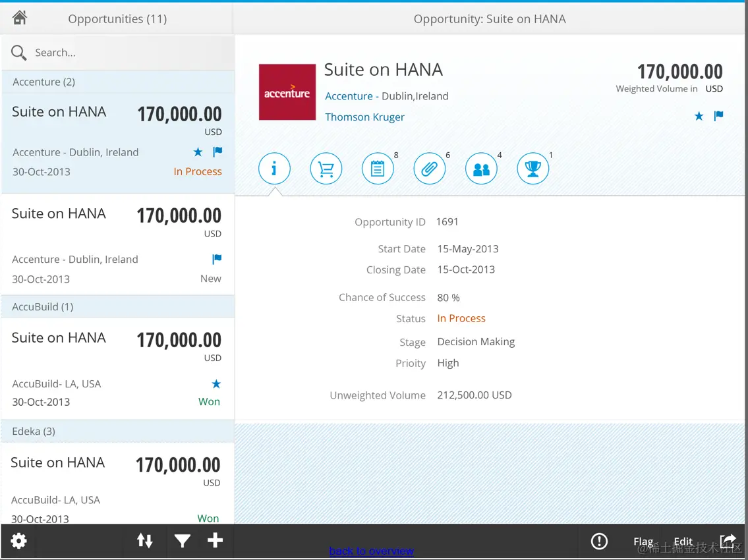
Task: Click the Flag footer button
Action: pyautogui.click(x=643, y=542)
